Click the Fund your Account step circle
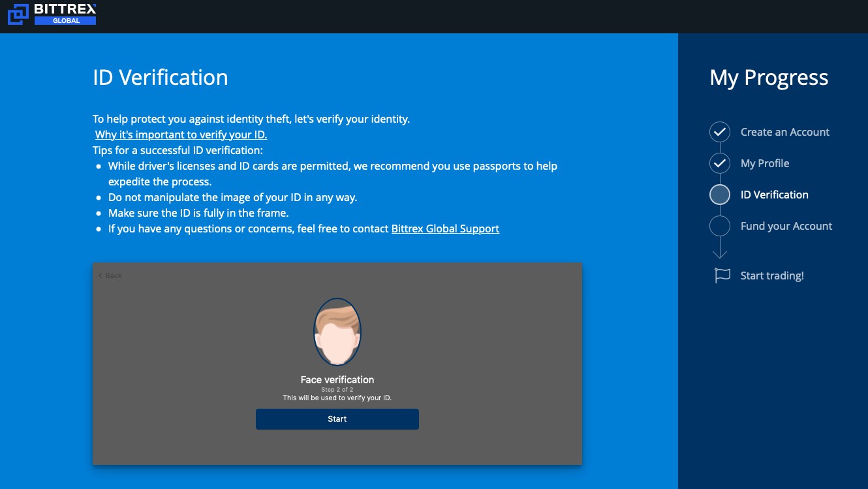This screenshot has height=489, width=868. 720,226
